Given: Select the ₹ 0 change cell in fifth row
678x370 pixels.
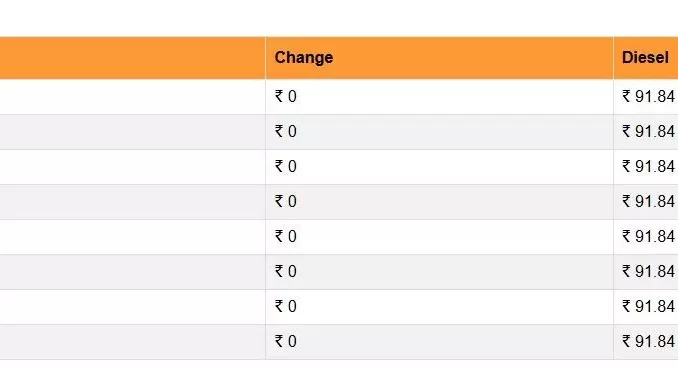Looking at the screenshot, I should coord(439,237).
